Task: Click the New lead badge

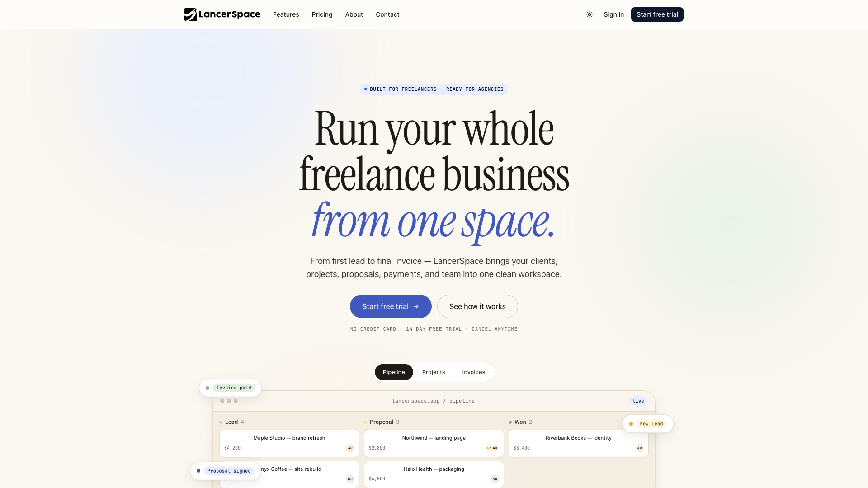Action: [648, 424]
